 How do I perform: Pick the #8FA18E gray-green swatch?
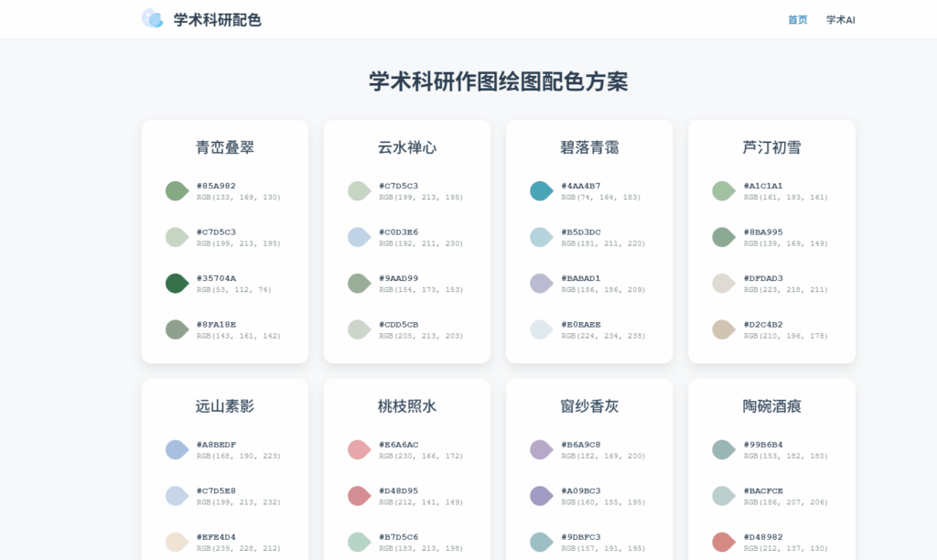tap(177, 329)
